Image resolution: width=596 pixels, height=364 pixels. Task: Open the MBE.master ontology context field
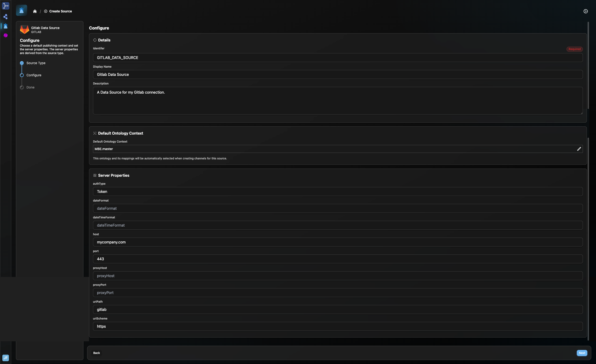pyautogui.click(x=334, y=149)
